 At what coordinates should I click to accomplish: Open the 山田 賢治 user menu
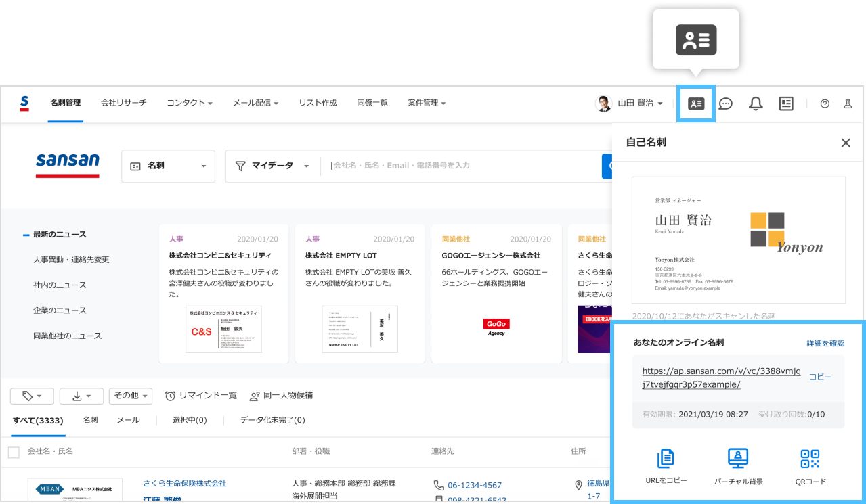coord(629,104)
